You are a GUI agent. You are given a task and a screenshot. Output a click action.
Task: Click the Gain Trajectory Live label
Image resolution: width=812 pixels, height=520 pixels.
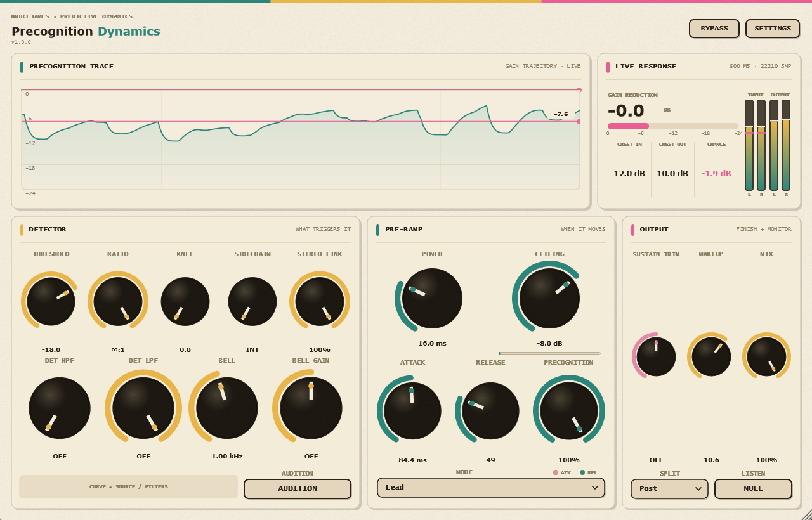point(542,66)
